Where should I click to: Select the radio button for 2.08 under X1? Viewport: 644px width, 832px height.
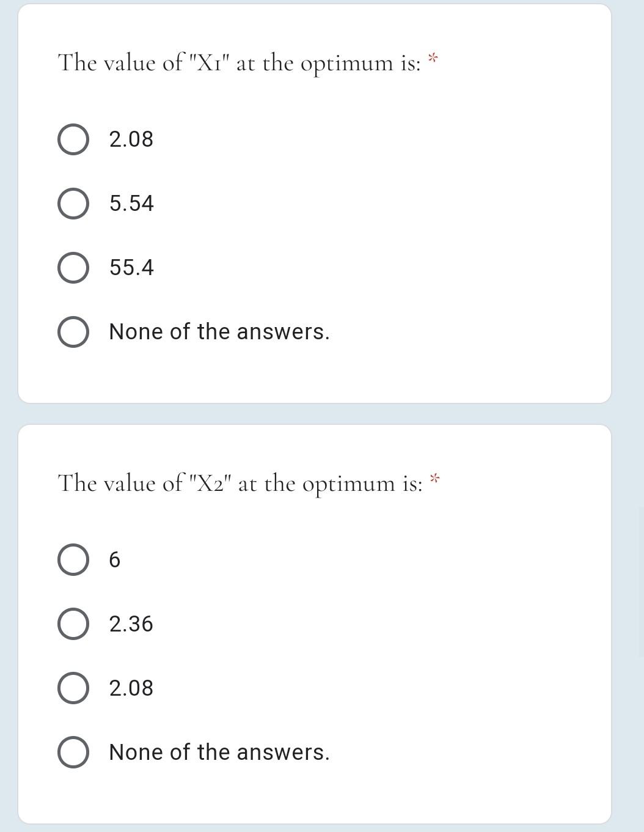tap(73, 139)
